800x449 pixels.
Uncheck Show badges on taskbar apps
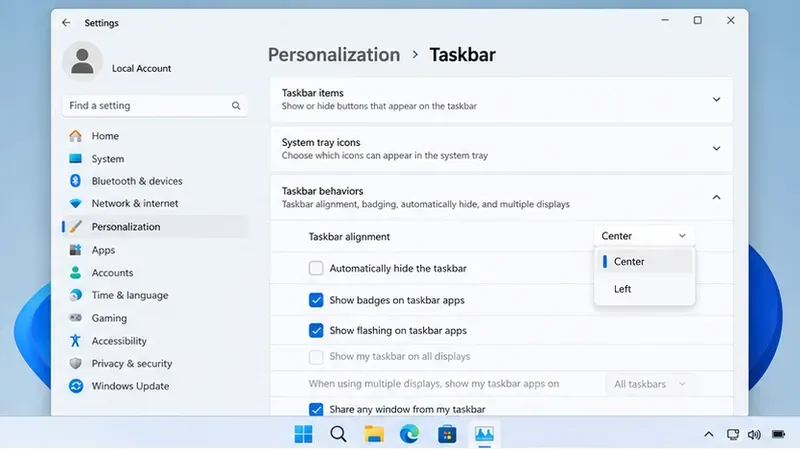pos(316,300)
